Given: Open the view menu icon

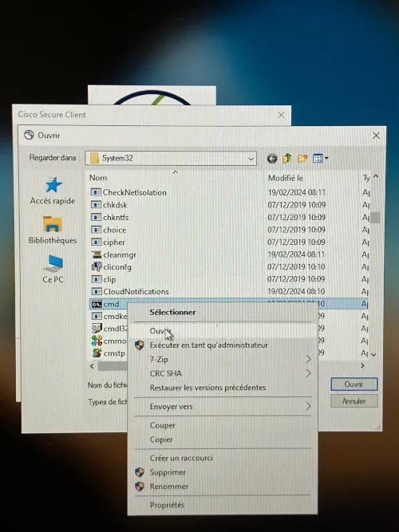Looking at the screenshot, I should pyautogui.click(x=320, y=158).
